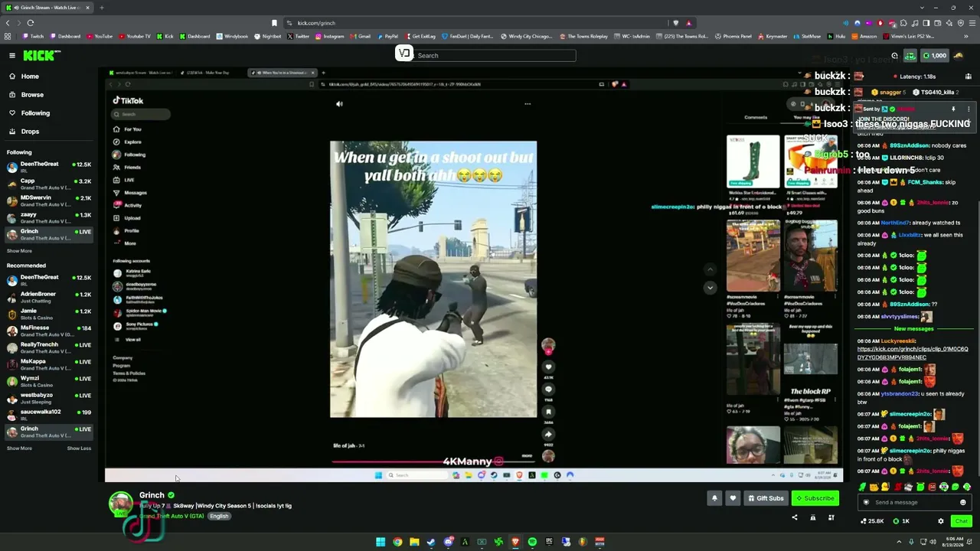Viewport: 980px width, 551px height.
Task: Click the green Chat send button
Action: (961, 521)
